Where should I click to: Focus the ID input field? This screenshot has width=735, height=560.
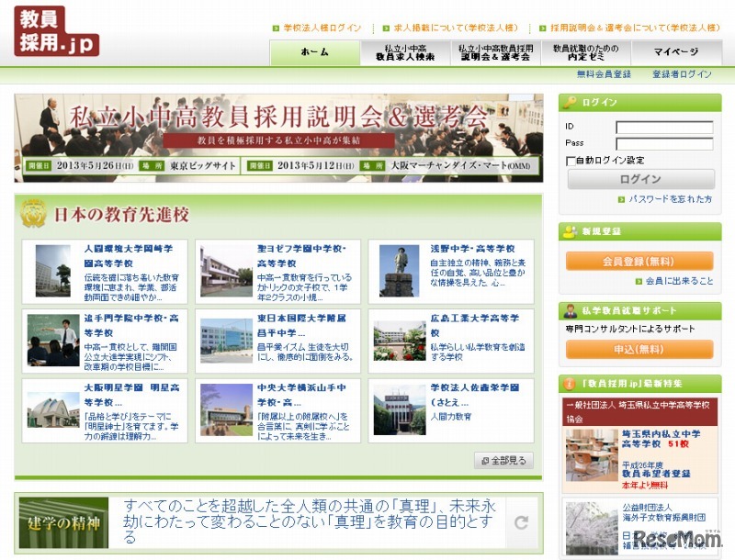pyautogui.click(x=664, y=128)
